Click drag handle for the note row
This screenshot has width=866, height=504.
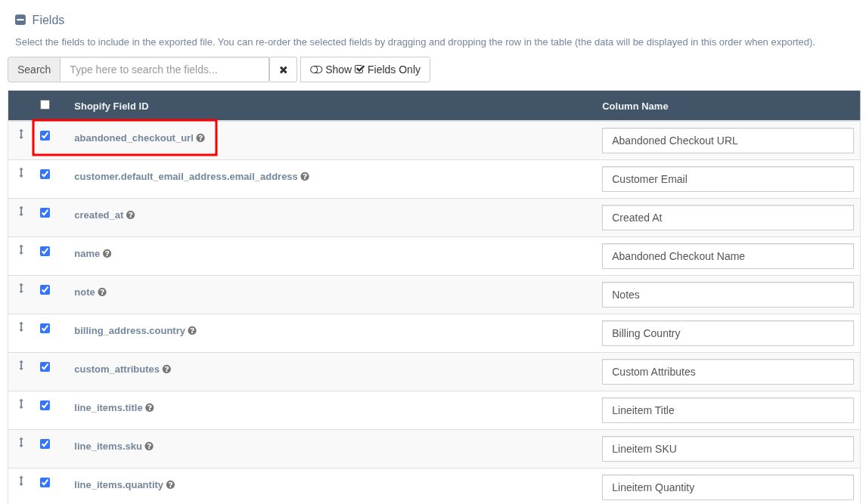21,289
